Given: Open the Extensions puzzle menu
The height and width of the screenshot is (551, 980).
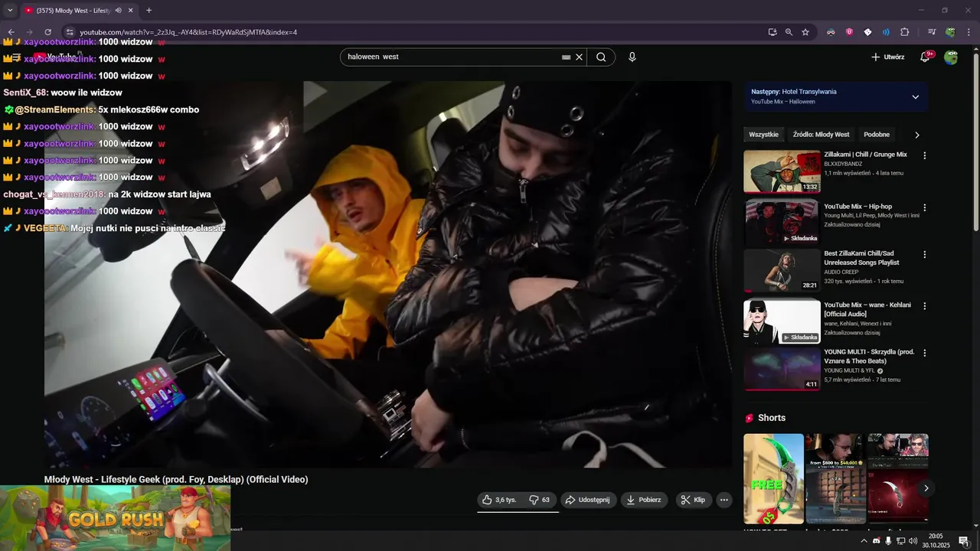Looking at the screenshot, I should coord(904,32).
